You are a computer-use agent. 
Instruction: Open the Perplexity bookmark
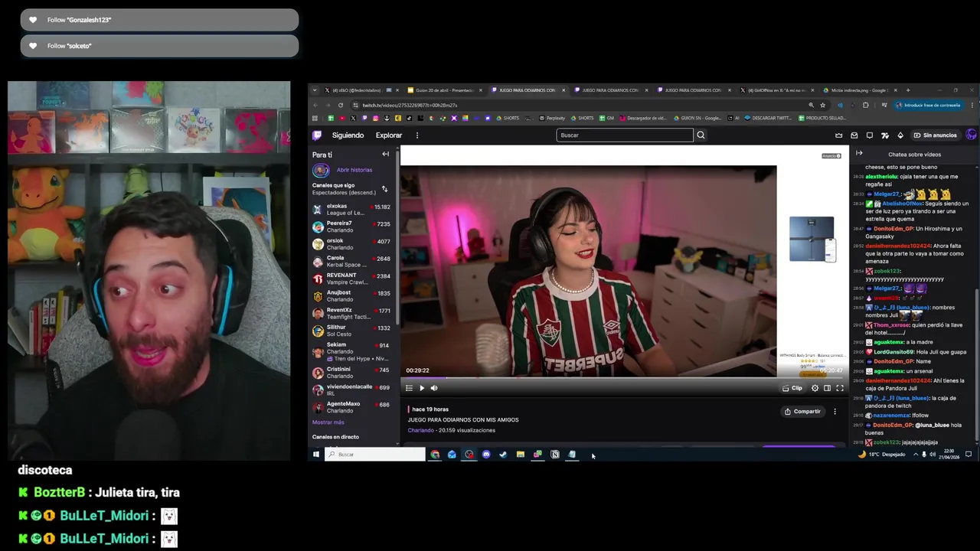pyautogui.click(x=552, y=118)
